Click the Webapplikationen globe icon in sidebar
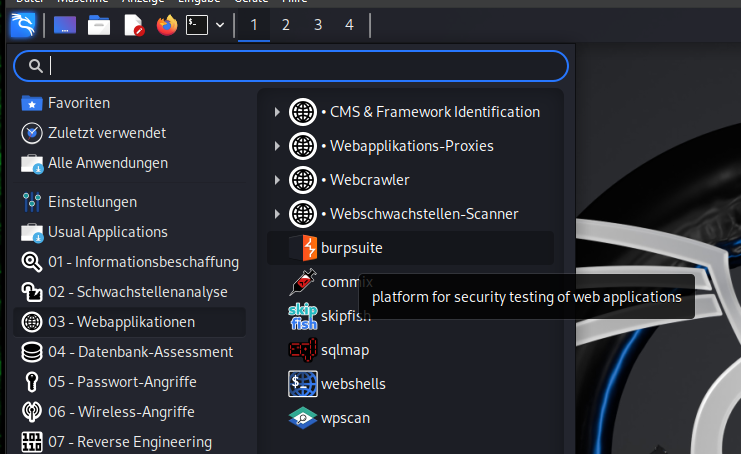 point(32,322)
